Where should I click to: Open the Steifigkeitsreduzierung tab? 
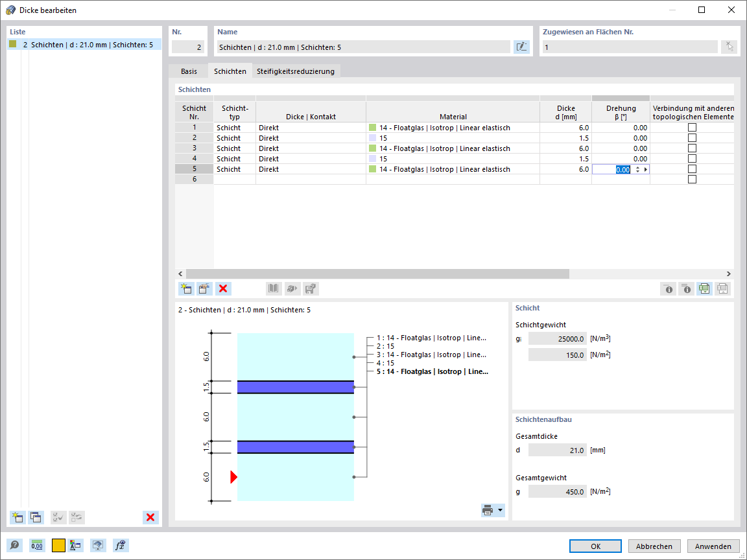296,71
